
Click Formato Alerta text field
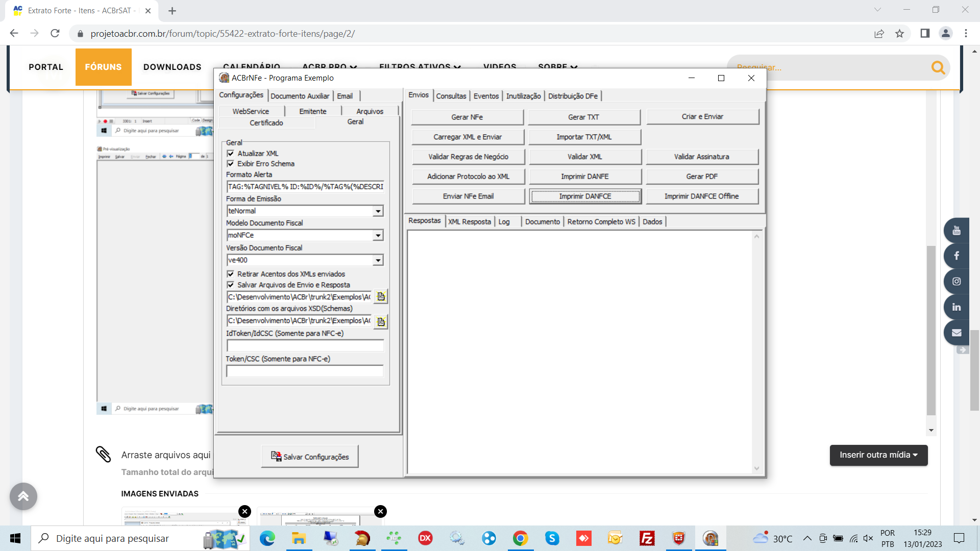tap(305, 187)
